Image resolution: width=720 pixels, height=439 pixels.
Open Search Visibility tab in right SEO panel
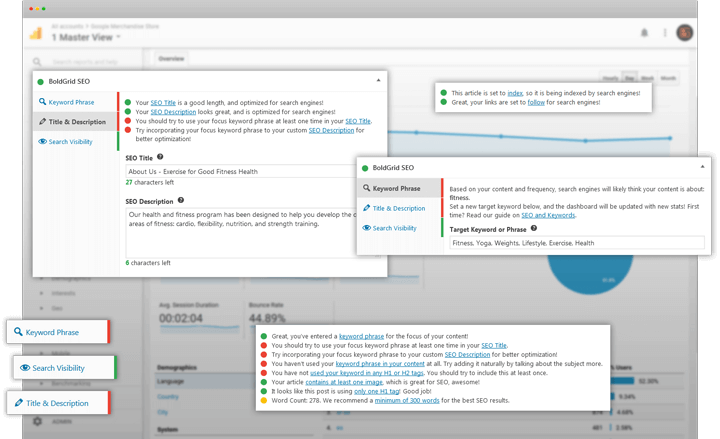(399, 228)
